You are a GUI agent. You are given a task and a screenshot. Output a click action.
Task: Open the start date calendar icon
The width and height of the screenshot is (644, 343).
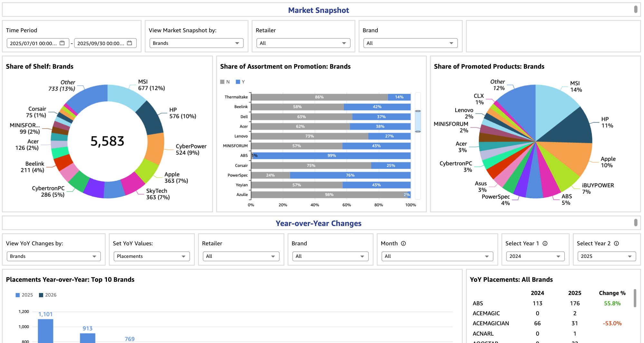pos(62,43)
